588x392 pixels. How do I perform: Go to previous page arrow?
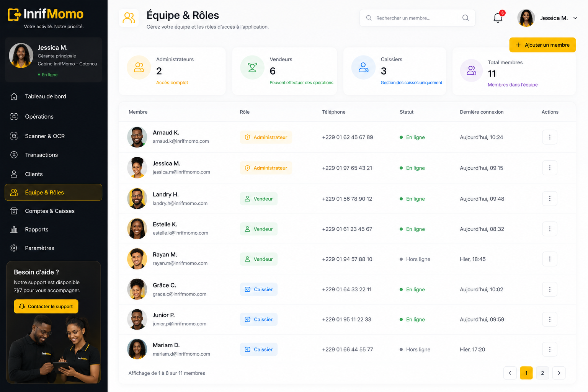pos(510,373)
